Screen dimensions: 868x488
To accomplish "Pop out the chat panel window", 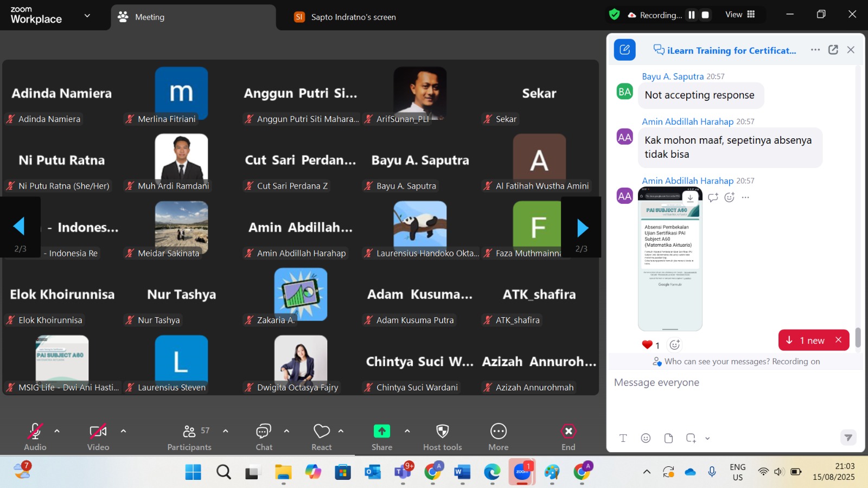I will [x=833, y=50].
